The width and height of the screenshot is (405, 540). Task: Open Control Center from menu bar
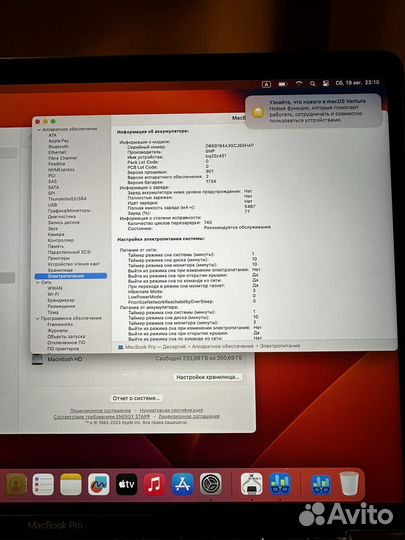click(326, 83)
